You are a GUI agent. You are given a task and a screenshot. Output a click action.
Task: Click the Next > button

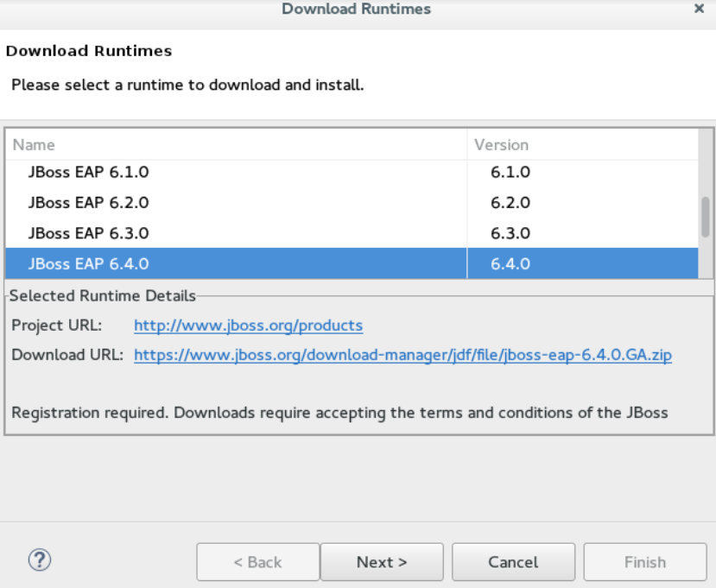(382, 562)
